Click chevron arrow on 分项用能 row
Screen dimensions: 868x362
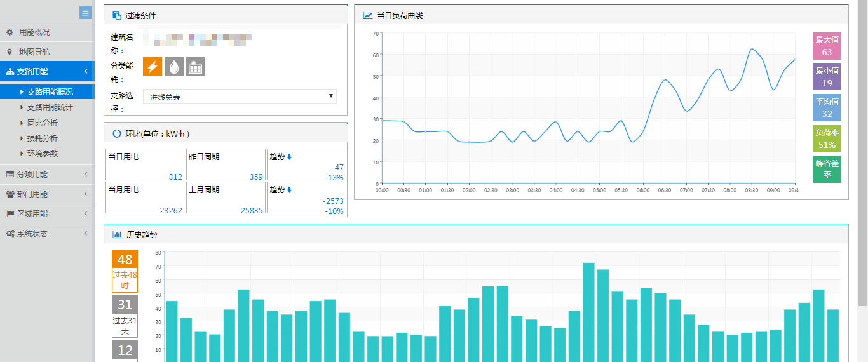point(86,174)
